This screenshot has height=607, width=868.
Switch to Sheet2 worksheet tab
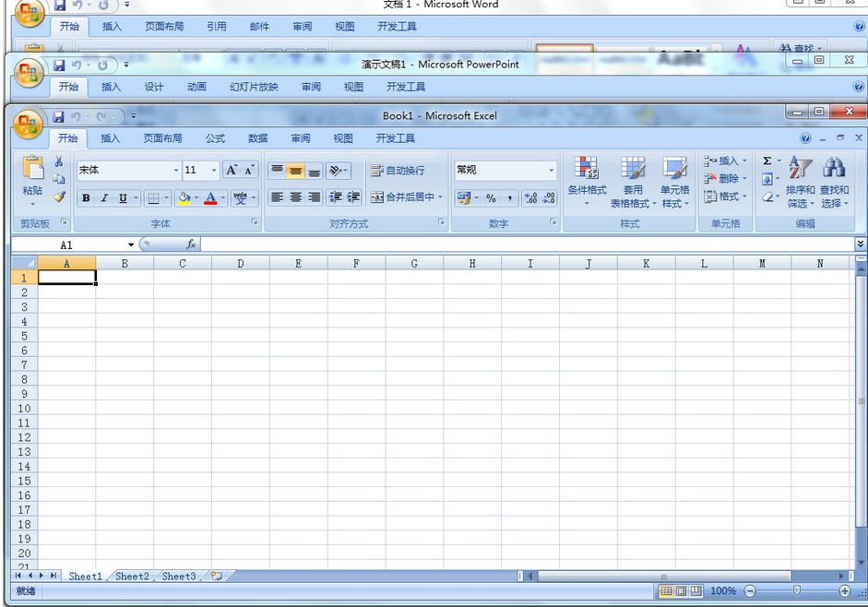132,577
